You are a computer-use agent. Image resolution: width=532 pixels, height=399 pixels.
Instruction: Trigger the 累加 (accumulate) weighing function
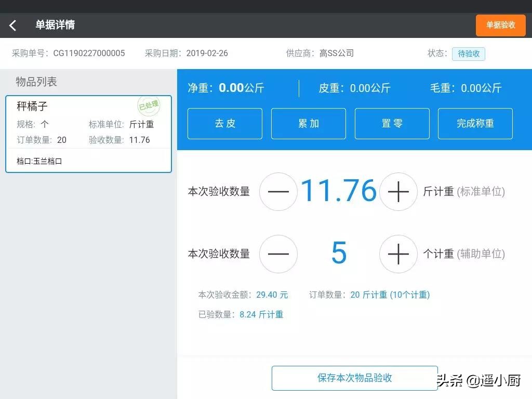pyautogui.click(x=308, y=124)
